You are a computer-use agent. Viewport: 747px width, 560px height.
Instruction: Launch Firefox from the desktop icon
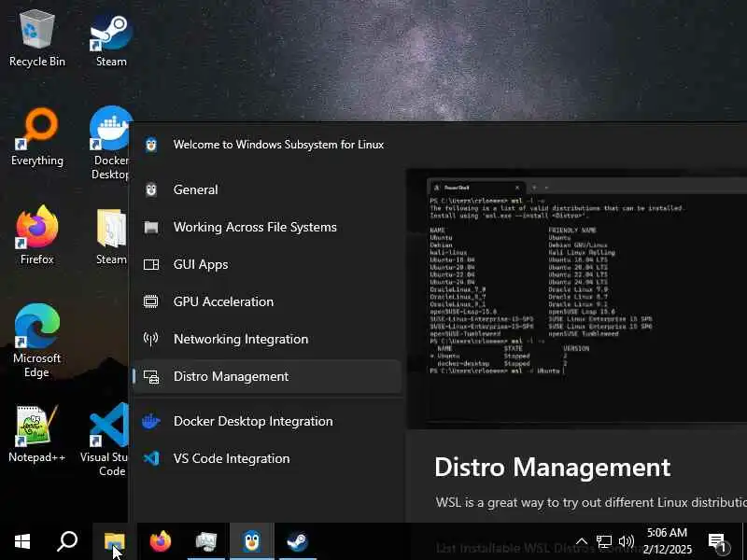coord(37,235)
